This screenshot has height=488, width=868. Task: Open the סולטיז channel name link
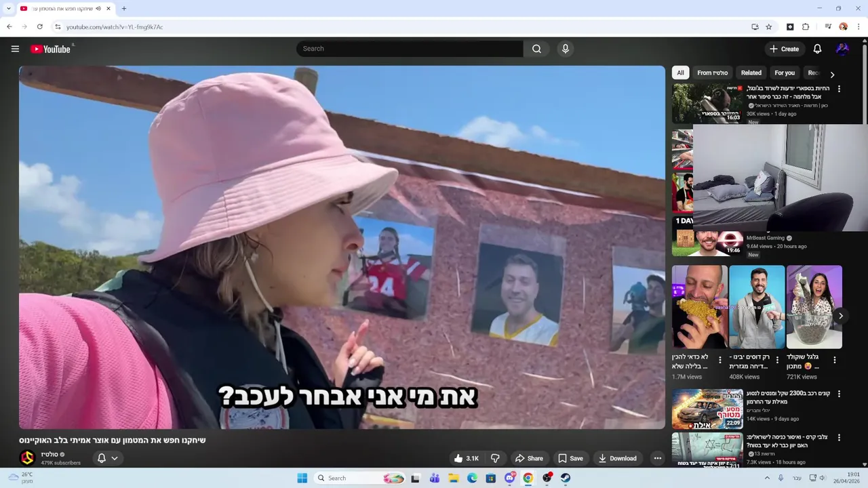(49, 454)
